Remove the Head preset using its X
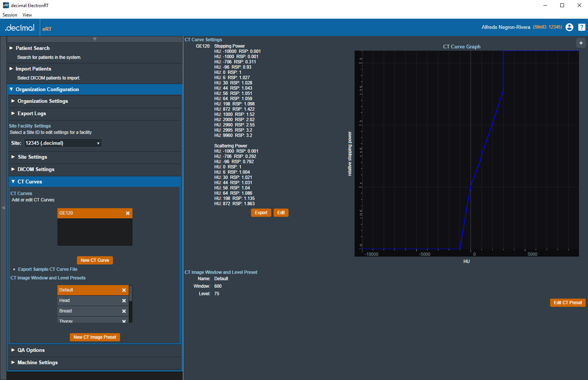Image resolution: width=588 pixels, height=380 pixels. coord(124,300)
